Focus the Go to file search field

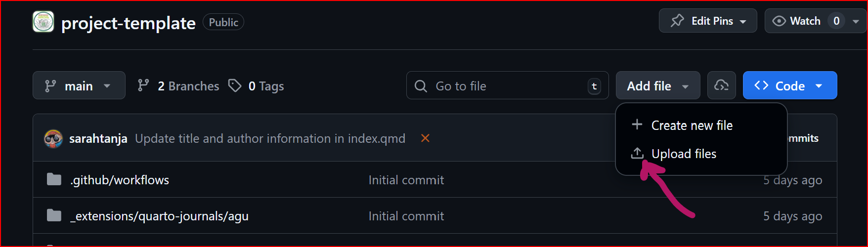509,86
